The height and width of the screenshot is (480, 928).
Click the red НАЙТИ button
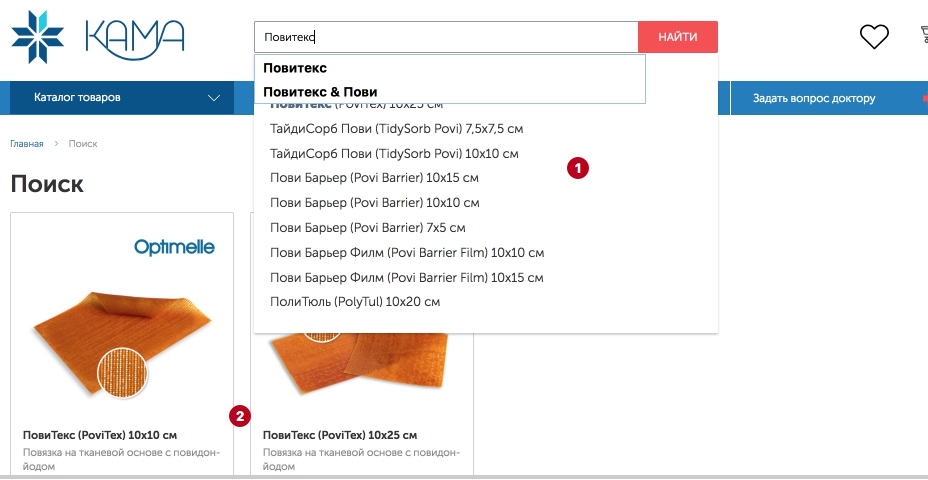pyautogui.click(x=678, y=37)
